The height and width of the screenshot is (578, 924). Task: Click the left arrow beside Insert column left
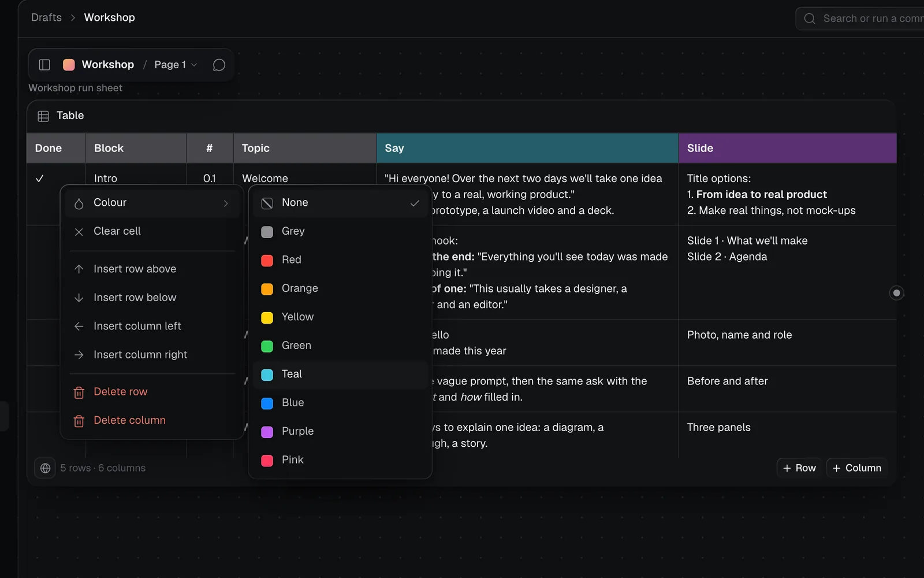click(x=79, y=326)
